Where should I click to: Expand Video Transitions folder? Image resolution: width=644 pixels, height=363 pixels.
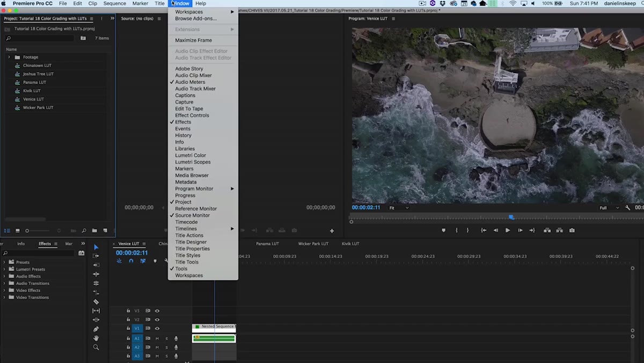coord(4,297)
